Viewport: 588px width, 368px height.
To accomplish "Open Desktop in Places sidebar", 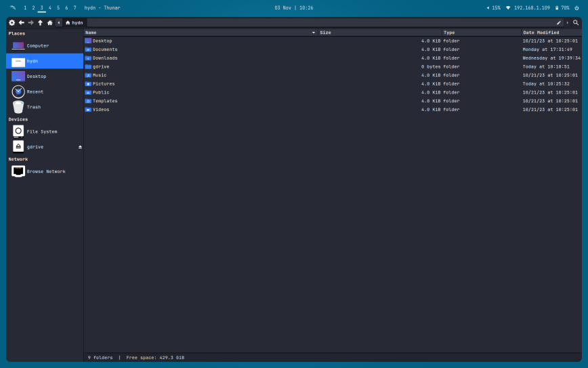I will tap(45, 77).
